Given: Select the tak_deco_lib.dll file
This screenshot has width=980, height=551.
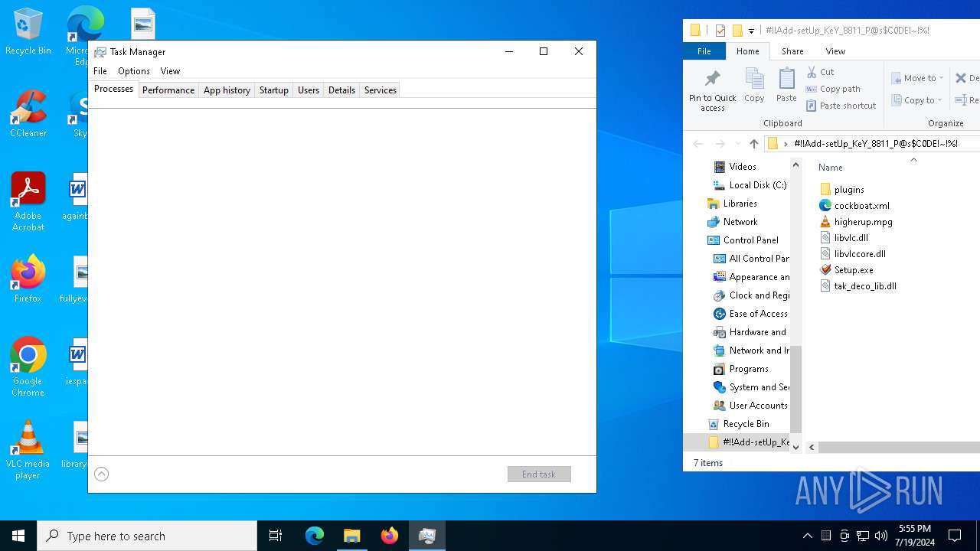Looking at the screenshot, I should click(857, 285).
